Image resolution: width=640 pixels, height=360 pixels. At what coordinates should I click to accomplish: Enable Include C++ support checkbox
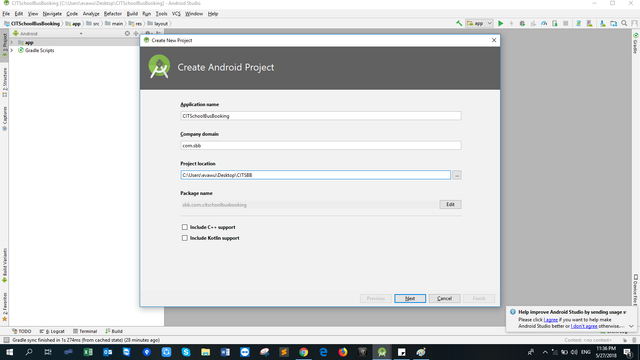click(x=184, y=227)
